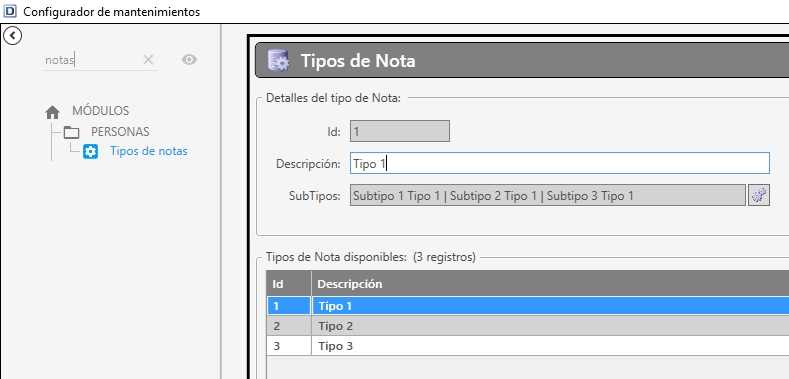Click the database icon in Tipos de Nota header

(278, 61)
